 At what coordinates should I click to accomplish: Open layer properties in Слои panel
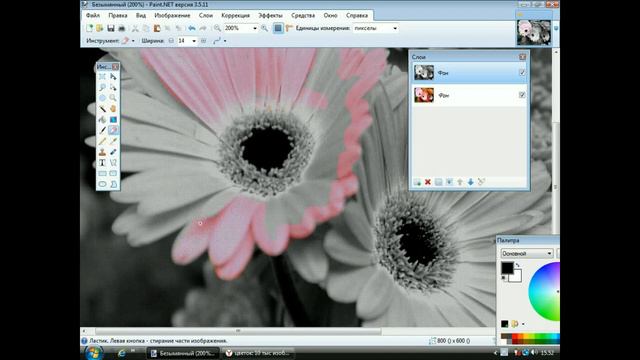(x=481, y=182)
